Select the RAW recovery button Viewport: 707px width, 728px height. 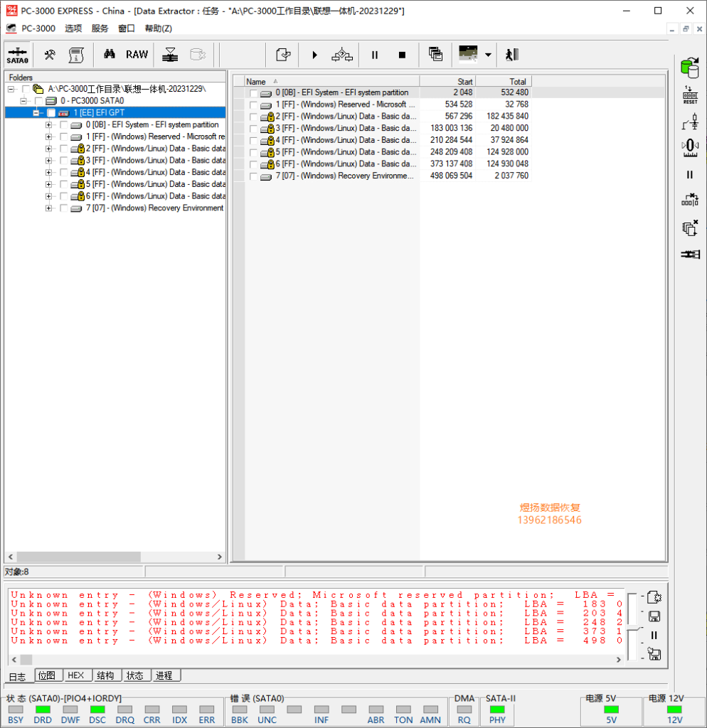tap(137, 55)
